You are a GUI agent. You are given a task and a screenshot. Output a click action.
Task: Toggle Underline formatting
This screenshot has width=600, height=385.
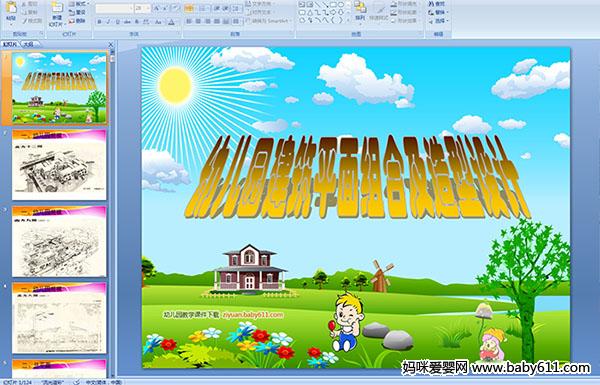tap(117, 22)
